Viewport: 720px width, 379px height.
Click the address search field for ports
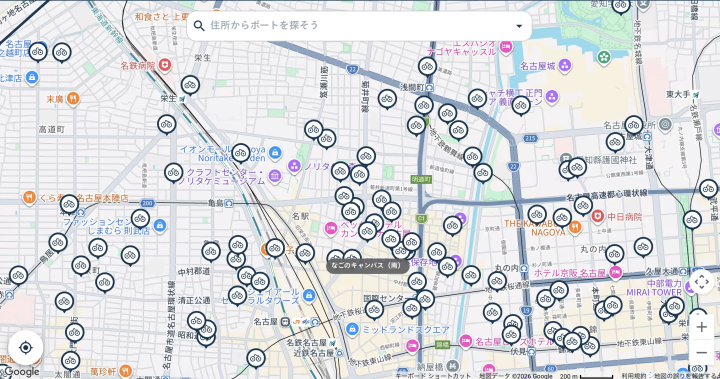point(359,25)
